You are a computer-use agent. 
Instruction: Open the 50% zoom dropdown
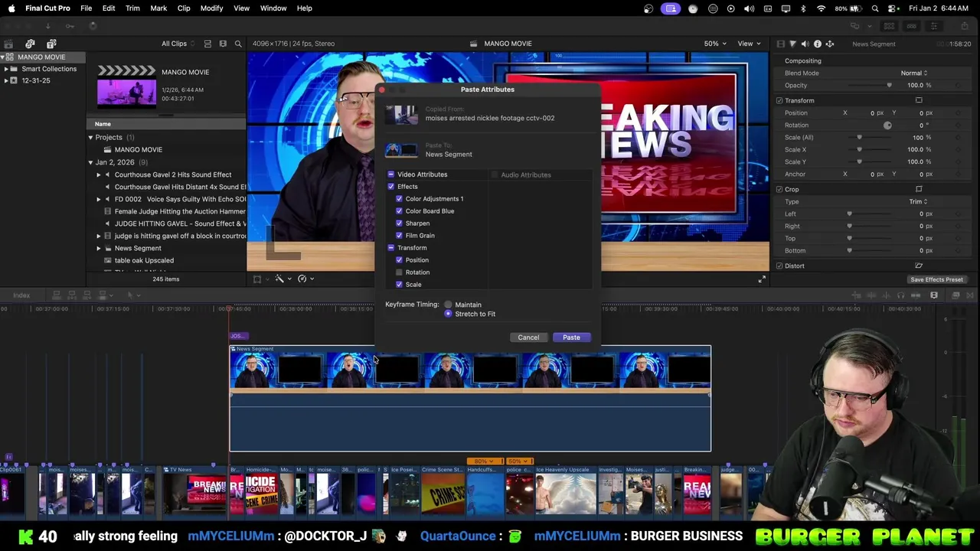[x=715, y=44]
